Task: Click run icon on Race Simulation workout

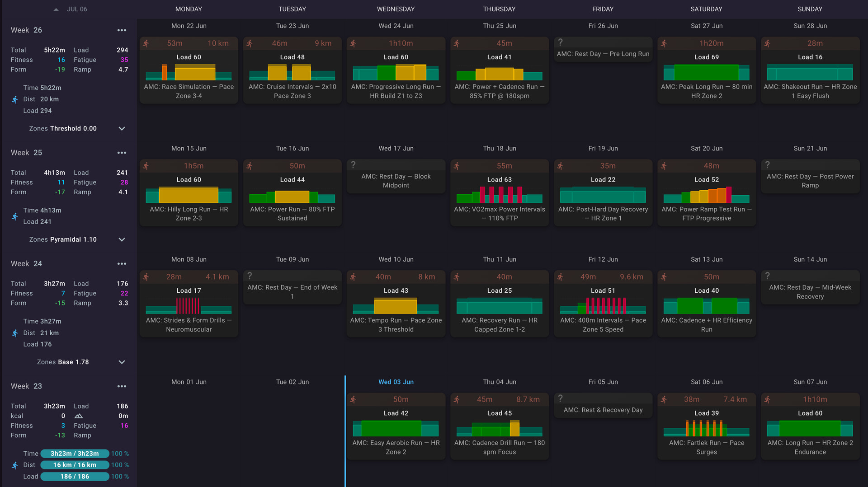Action: [146, 43]
